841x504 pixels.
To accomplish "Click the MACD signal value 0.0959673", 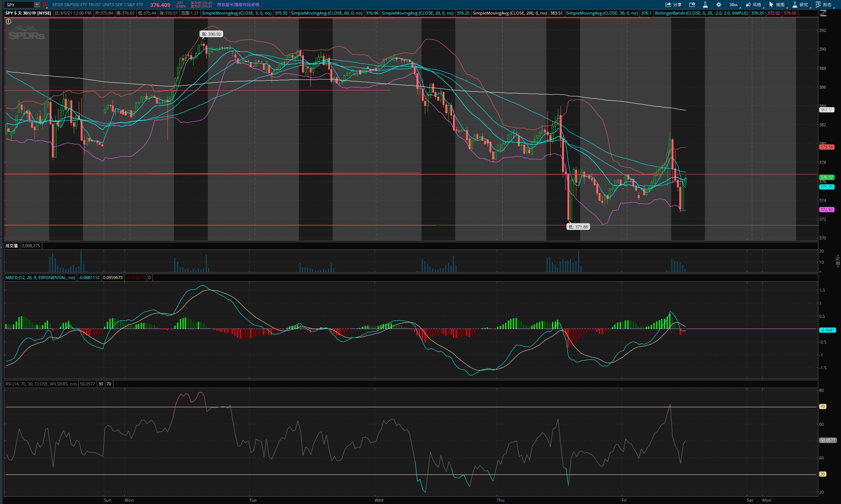I will point(113,278).
